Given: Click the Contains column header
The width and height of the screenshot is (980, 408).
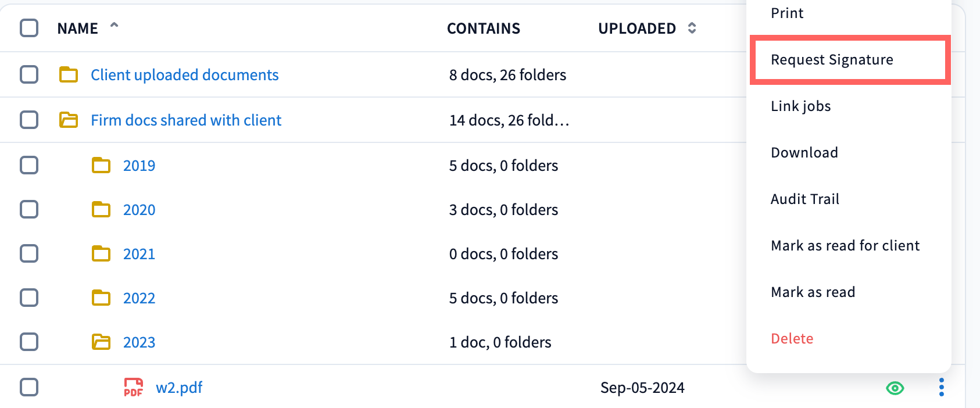Looking at the screenshot, I should coord(483,28).
